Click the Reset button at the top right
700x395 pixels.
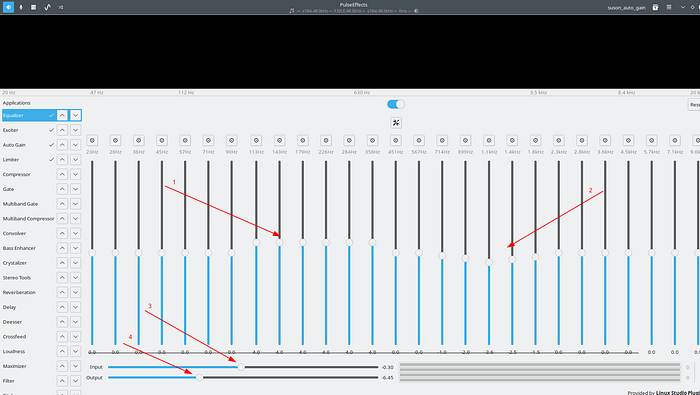(x=694, y=104)
